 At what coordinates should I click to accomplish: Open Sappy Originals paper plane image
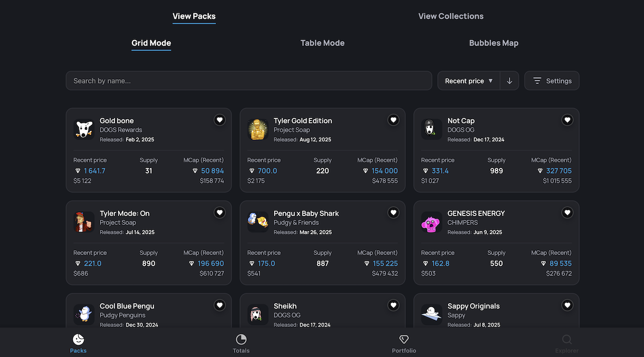click(431, 315)
